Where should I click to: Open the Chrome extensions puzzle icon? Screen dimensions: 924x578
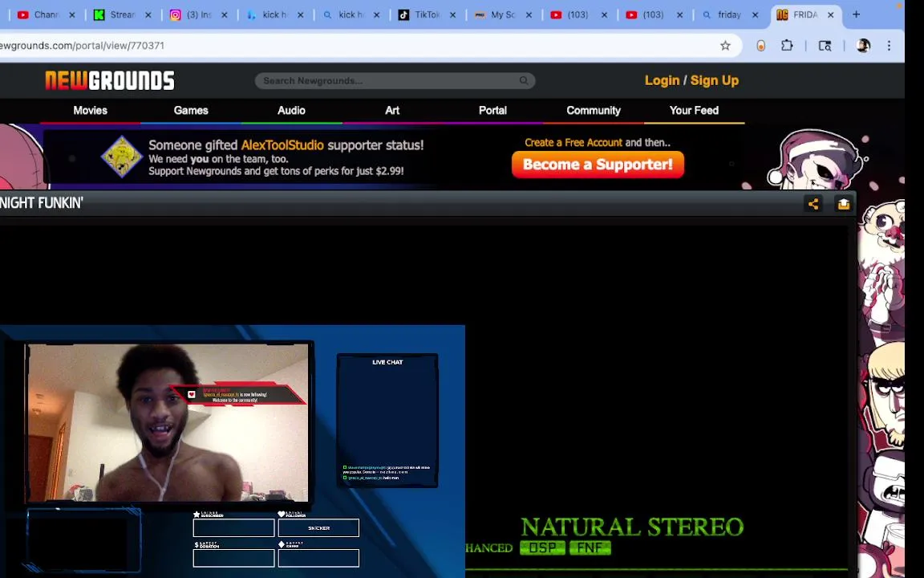[787, 46]
